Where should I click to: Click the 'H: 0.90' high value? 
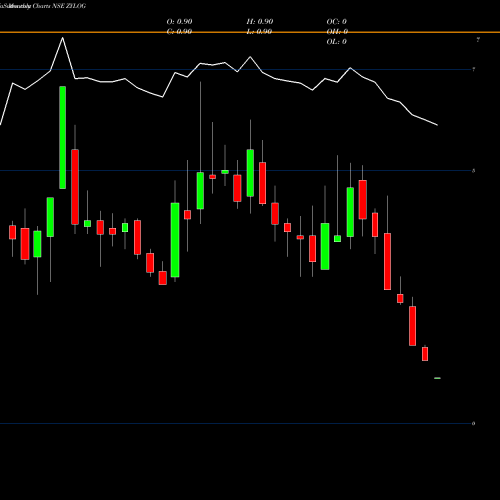[x=260, y=22]
